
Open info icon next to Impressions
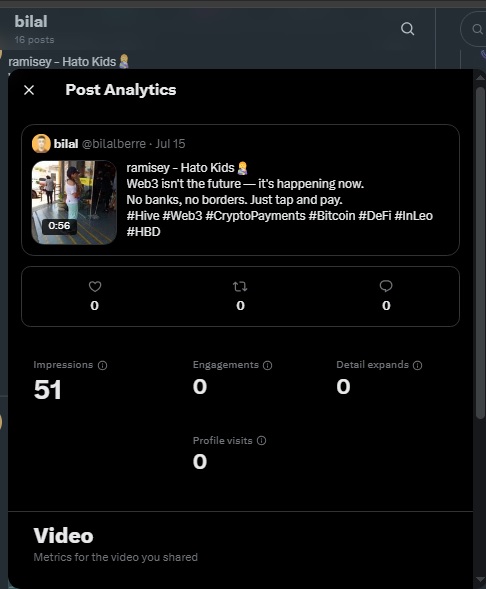[x=103, y=365]
